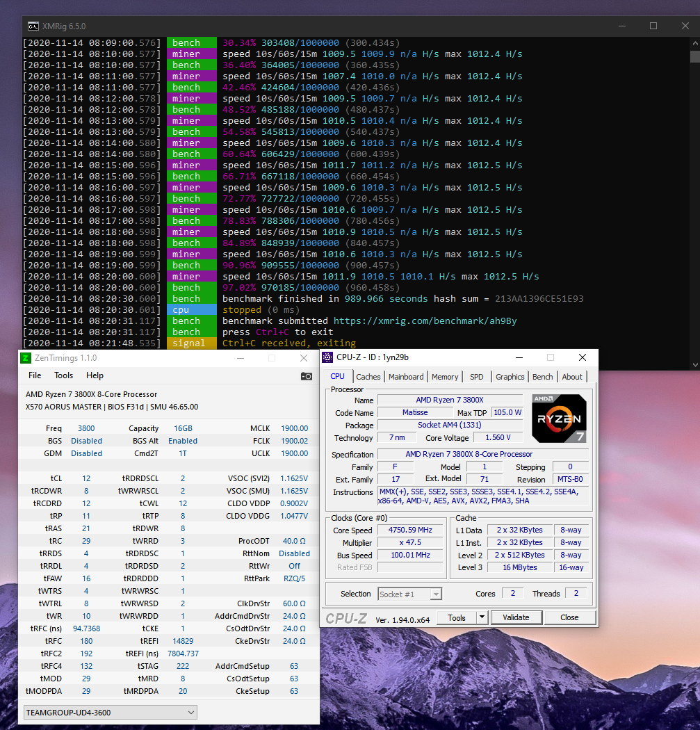Switch to the SPD tab in CPU-Z
This screenshot has width=700, height=730.
[477, 377]
